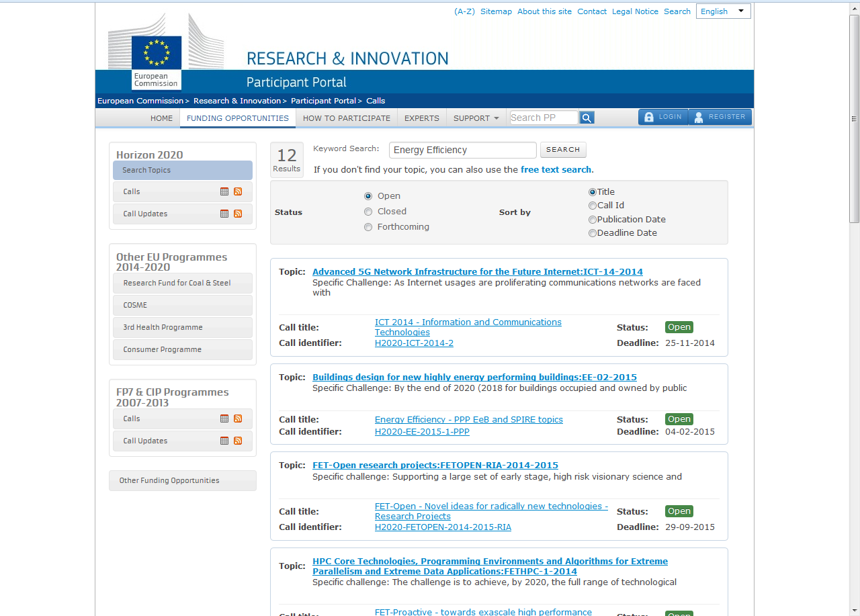The width and height of the screenshot is (860, 616).
Task: Click the scrollbar up arrow
Action: click(855, 7)
